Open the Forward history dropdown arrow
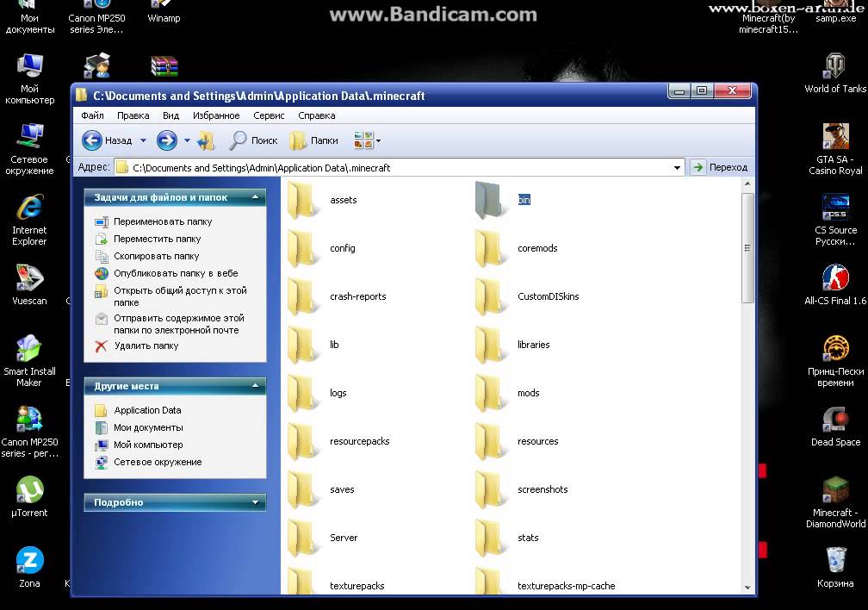Image resolution: width=868 pixels, height=610 pixels. pos(187,140)
